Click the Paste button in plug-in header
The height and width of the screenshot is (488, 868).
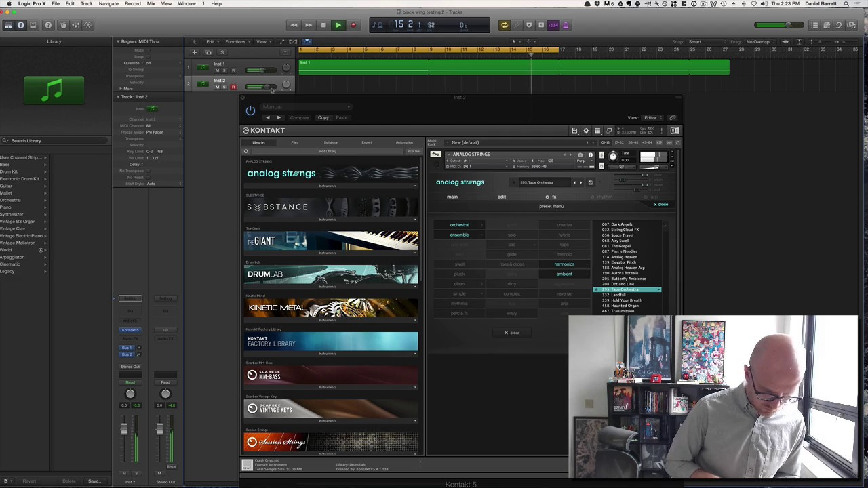(x=342, y=118)
